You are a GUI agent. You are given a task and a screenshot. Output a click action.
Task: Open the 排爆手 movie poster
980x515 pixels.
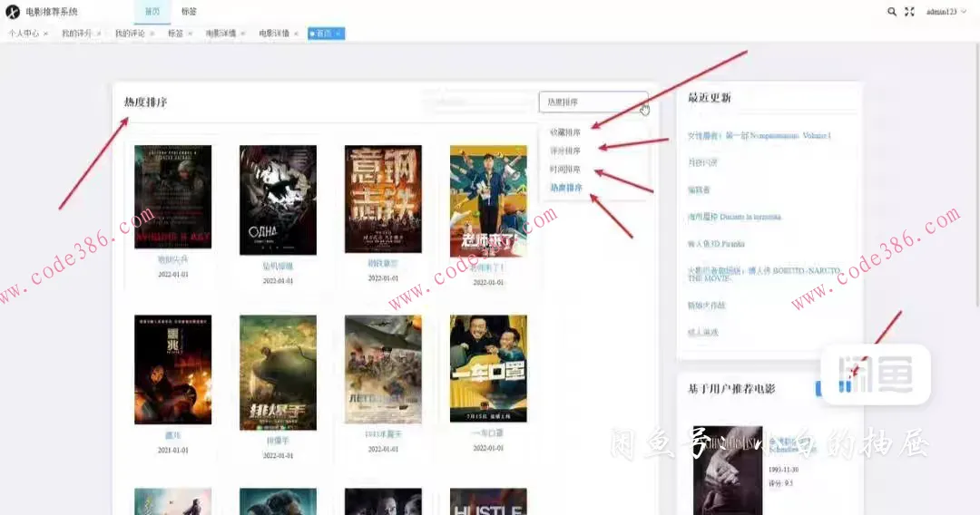279,373
